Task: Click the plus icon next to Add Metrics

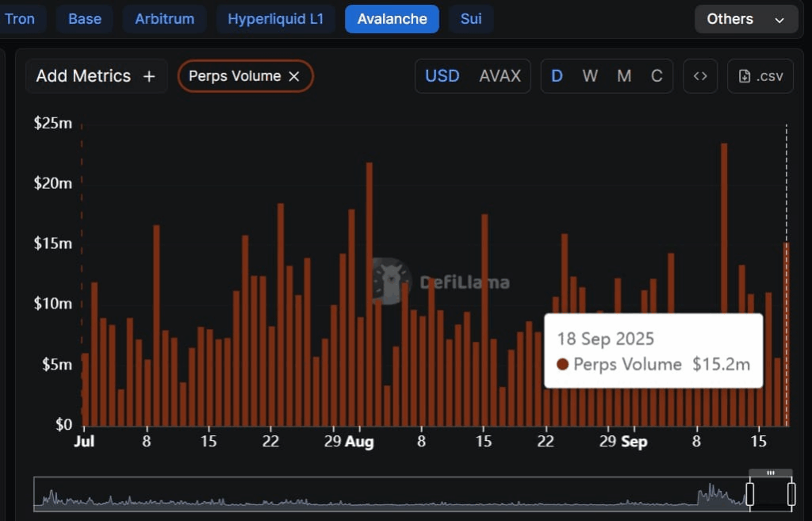Action: point(149,75)
